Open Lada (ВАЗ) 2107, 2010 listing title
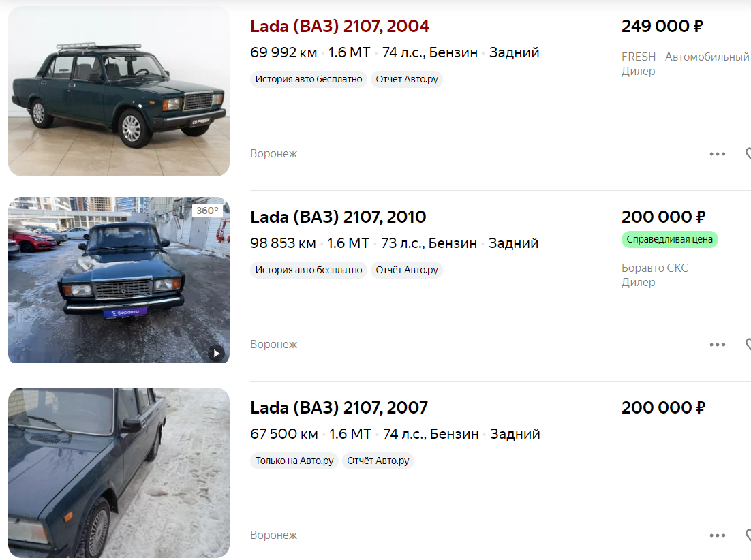 pyautogui.click(x=338, y=217)
